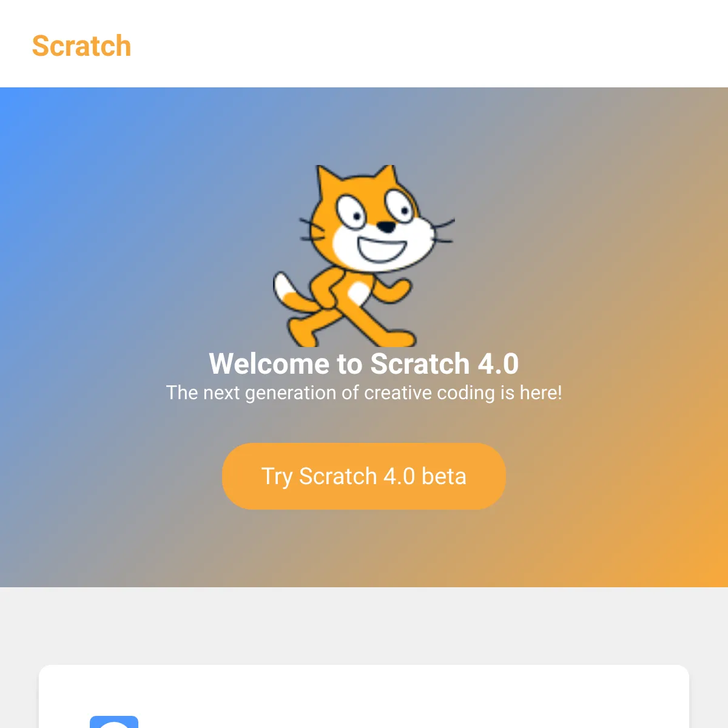Click the white feature card
This screenshot has width=728, height=728.
[364, 696]
